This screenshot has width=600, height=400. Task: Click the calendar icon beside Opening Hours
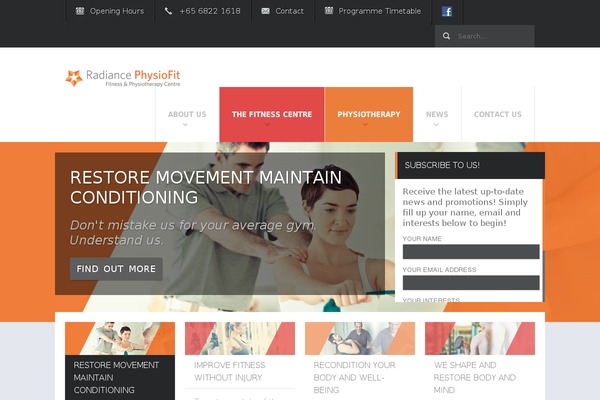[80, 11]
